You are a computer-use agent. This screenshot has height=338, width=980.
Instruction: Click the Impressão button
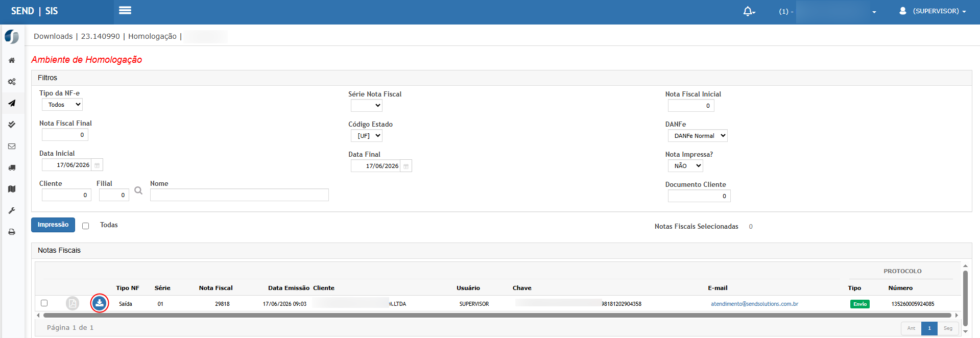tap(53, 225)
